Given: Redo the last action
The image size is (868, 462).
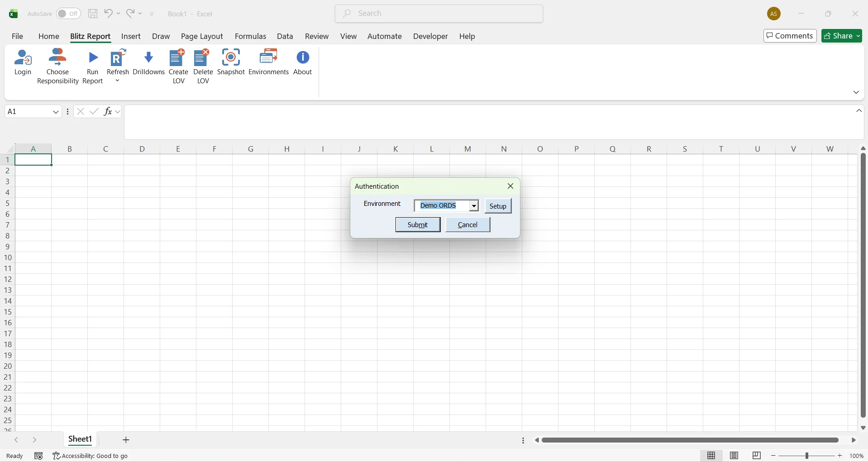Looking at the screenshot, I should [x=130, y=14].
